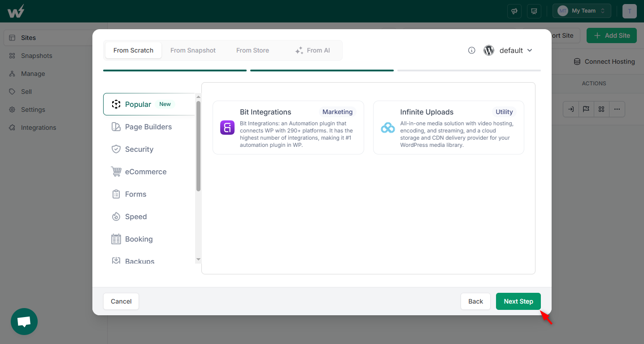The image size is (644, 344).
Task: Click the Utility tag on Infinite Uploads
Action: (504, 112)
